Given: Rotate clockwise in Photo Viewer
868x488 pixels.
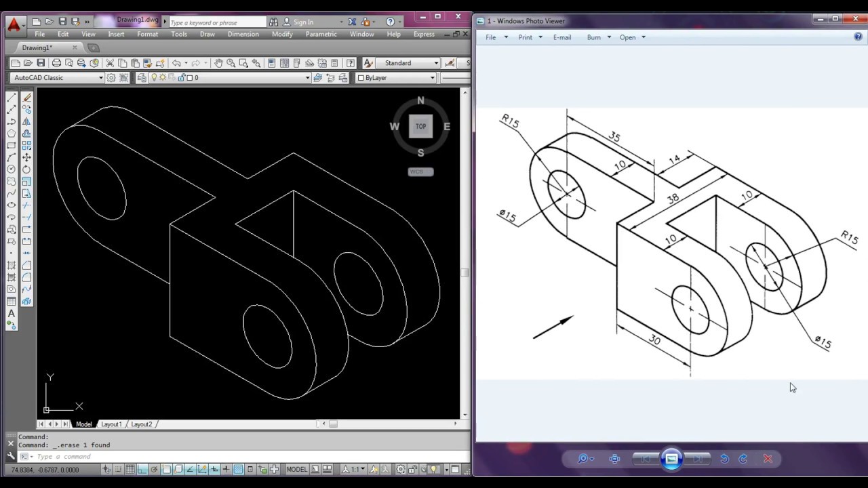Looking at the screenshot, I should pos(743,459).
